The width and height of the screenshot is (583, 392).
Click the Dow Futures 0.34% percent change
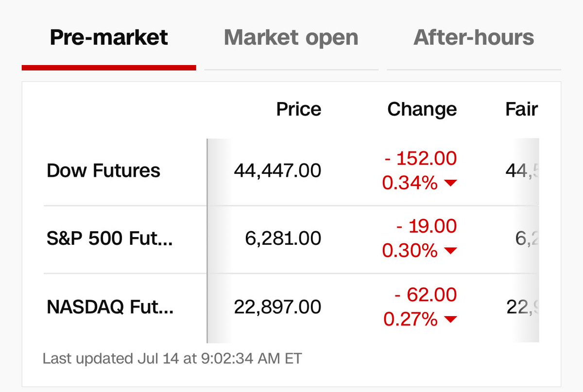410,183
